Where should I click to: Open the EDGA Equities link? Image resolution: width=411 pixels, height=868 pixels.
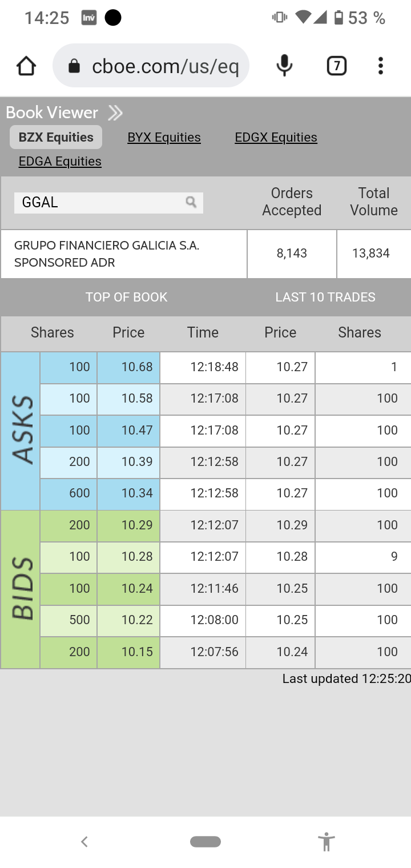(60, 162)
